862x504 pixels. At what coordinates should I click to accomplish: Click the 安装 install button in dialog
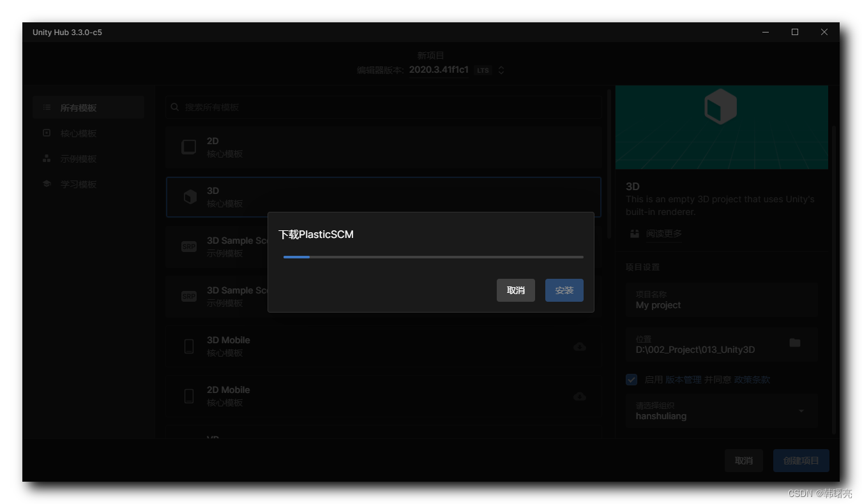tap(564, 290)
